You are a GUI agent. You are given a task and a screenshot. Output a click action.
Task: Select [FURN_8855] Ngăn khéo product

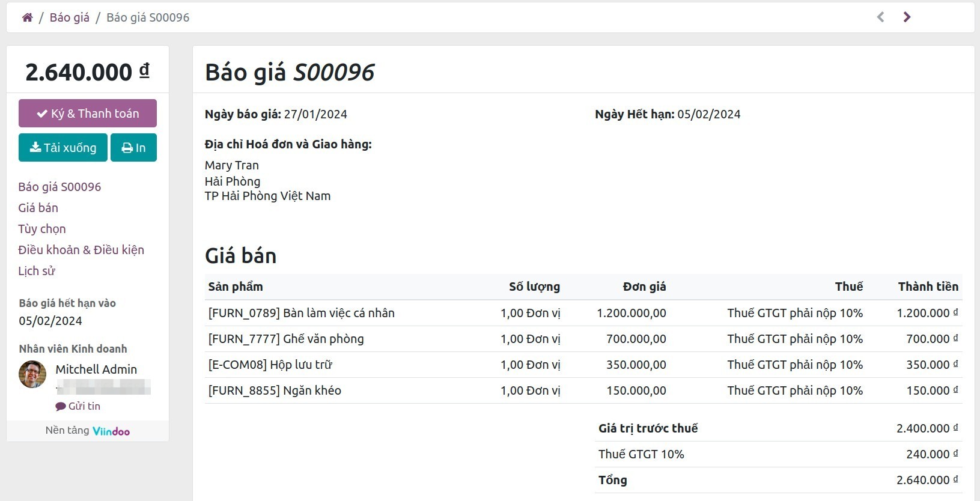click(x=275, y=390)
